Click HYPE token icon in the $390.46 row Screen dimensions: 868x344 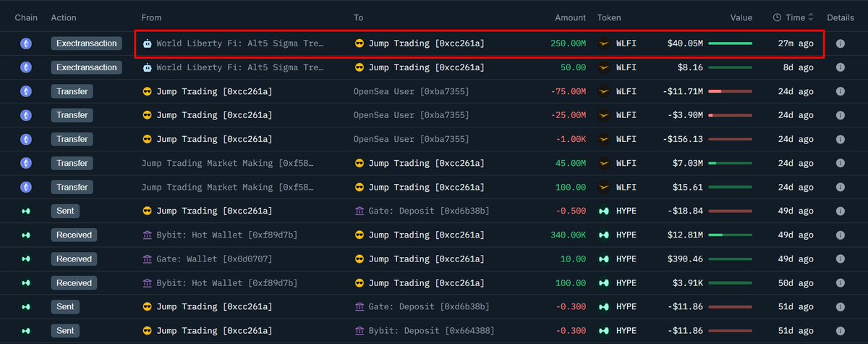pyautogui.click(x=605, y=259)
